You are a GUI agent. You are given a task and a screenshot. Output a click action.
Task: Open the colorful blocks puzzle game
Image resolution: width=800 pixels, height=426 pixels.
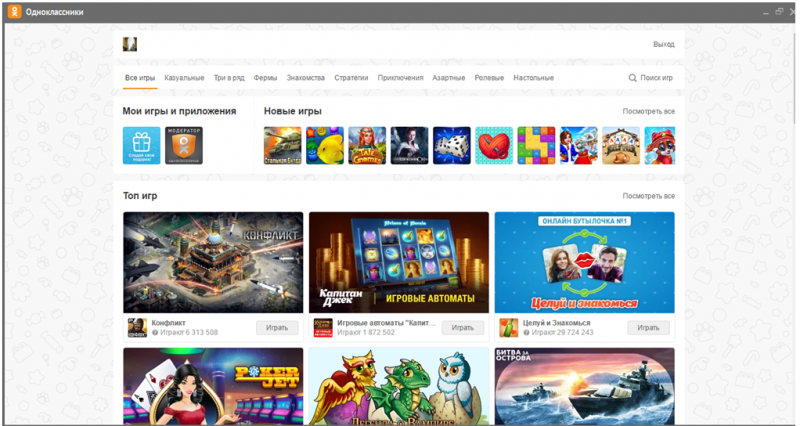[x=536, y=145]
